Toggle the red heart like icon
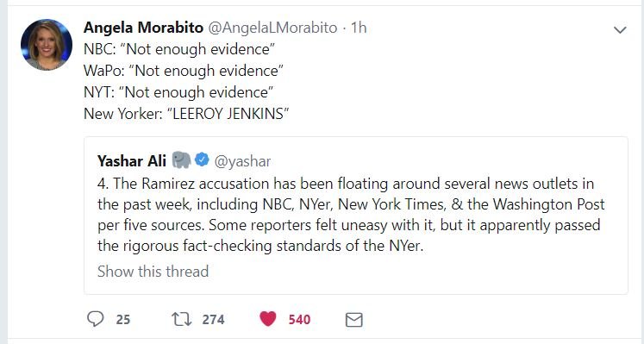The image size is (644, 344). coord(268,319)
